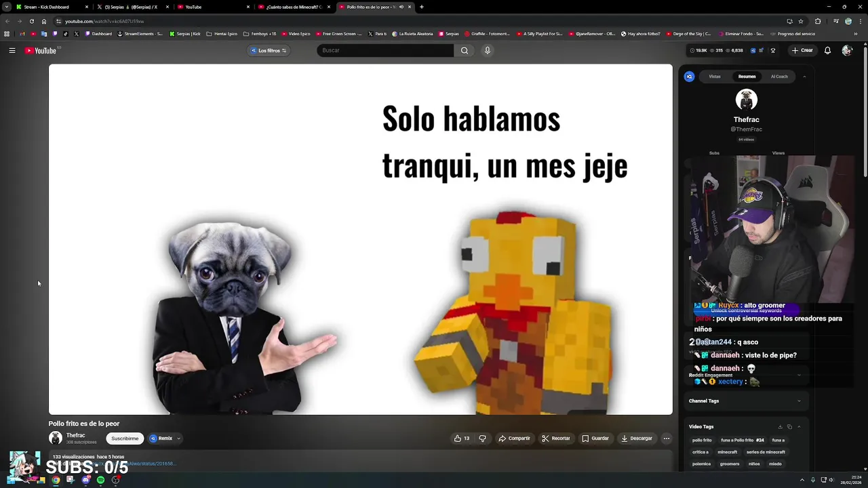The width and height of the screenshot is (868, 488).
Task: Go to the YouTube home logo
Action: point(41,50)
